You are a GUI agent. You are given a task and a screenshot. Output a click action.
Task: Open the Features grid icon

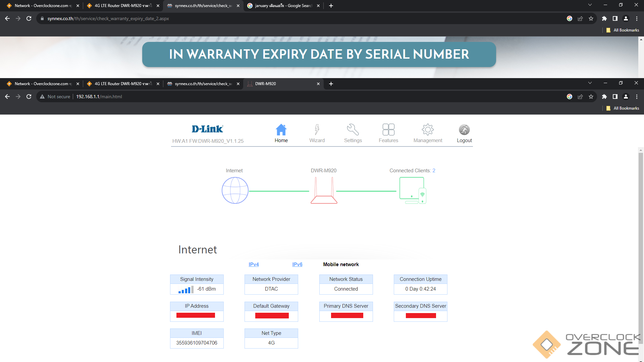pyautogui.click(x=388, y=130)
